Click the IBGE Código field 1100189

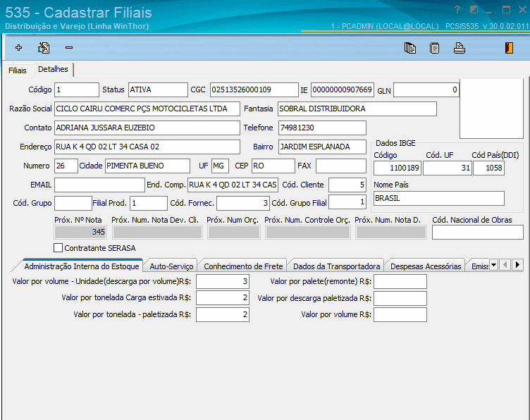[397, 168]
